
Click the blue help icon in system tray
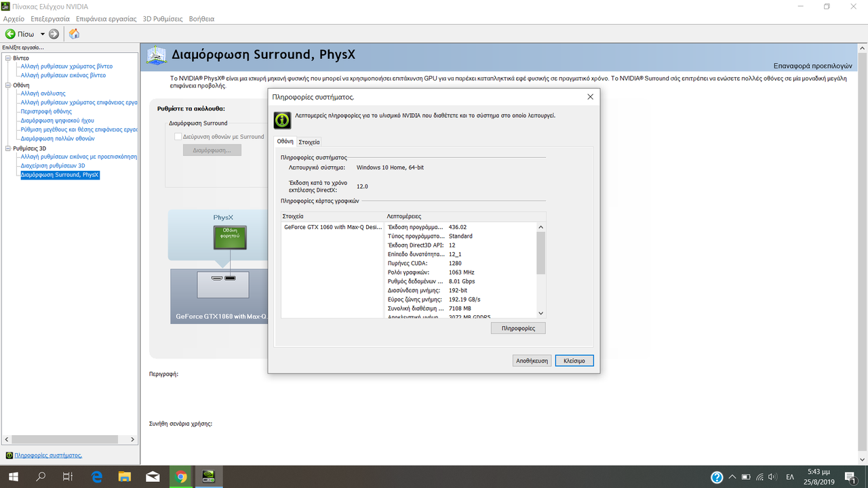pyautogui.click(x=717, y=477)
